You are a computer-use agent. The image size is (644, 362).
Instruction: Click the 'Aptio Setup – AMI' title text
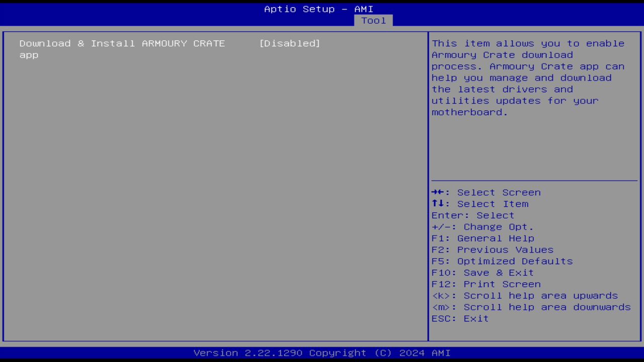[318, 9]
